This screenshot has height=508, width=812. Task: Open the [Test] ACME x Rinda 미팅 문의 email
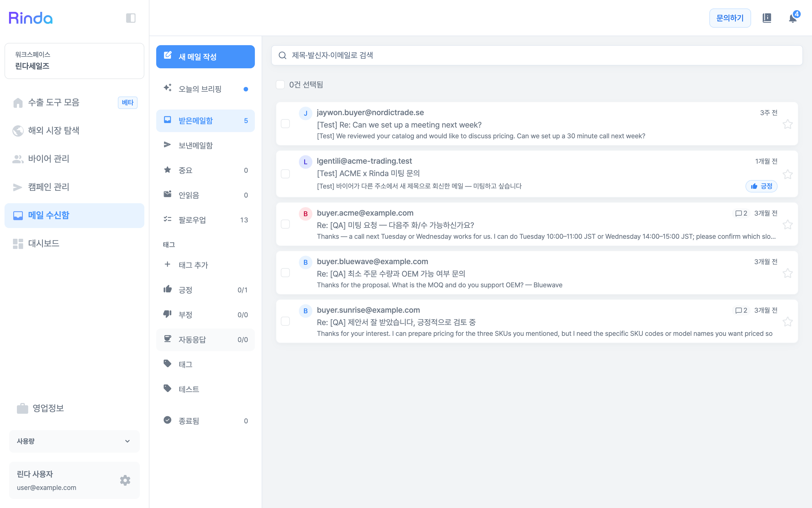coord(537,174)
